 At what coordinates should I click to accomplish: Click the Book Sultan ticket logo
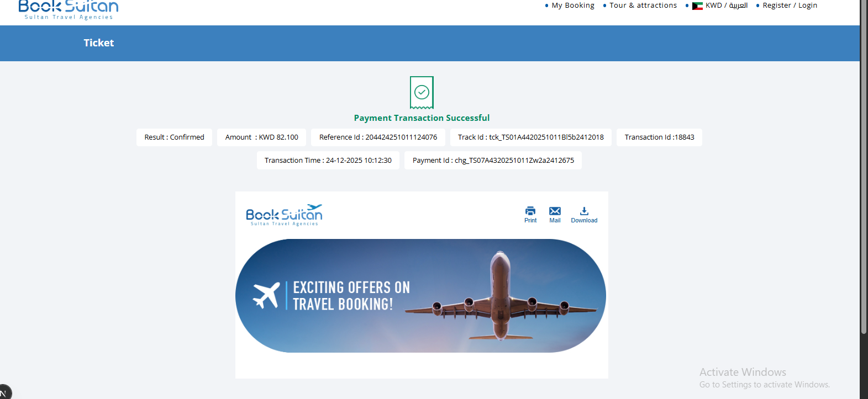coord(284,215)
